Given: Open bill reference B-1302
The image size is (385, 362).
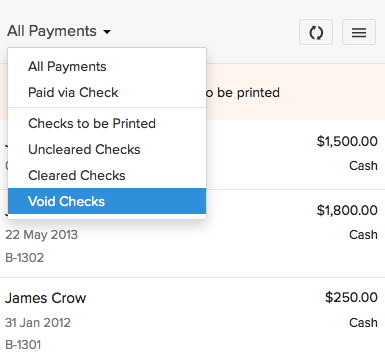Looking at the screenshot, I should (x=24, y=258).
